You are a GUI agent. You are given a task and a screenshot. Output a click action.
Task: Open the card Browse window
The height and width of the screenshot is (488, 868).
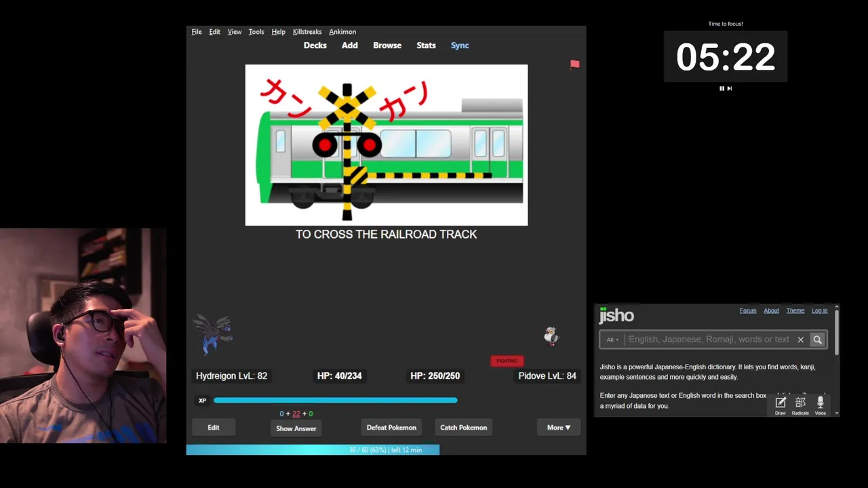pos(387,45)
